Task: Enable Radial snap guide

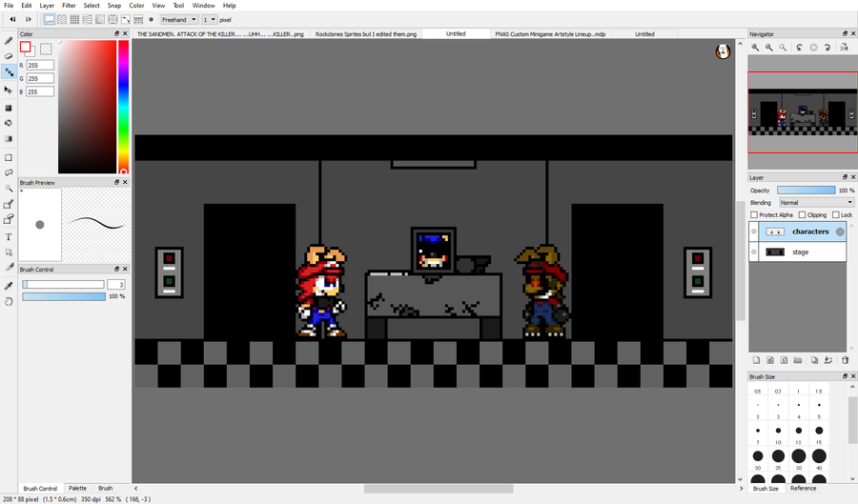Action: [x=100, y=20]
